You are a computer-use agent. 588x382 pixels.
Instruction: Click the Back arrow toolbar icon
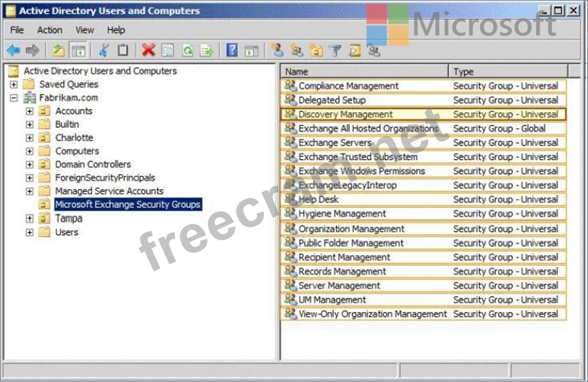[x=14, y=51]
